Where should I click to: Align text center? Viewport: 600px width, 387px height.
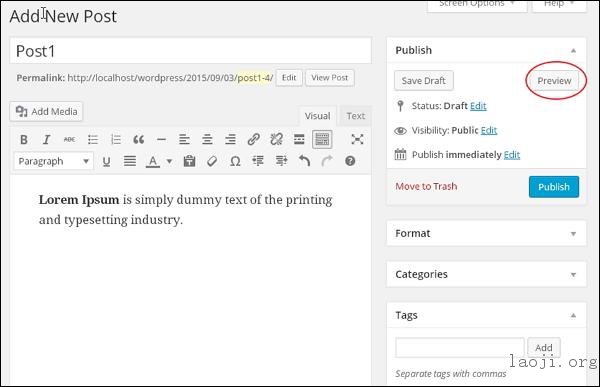coord(207,140)
